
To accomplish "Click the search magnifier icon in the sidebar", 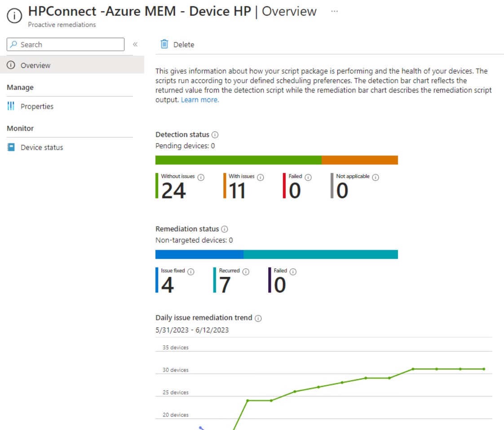I will (x=13, y=44).
